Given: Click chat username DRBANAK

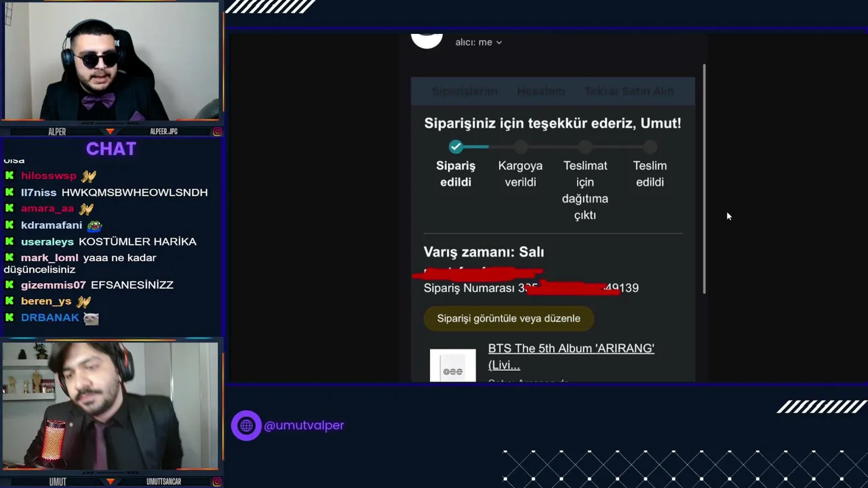Looking at the screenshot, I should tap(50, 318).
